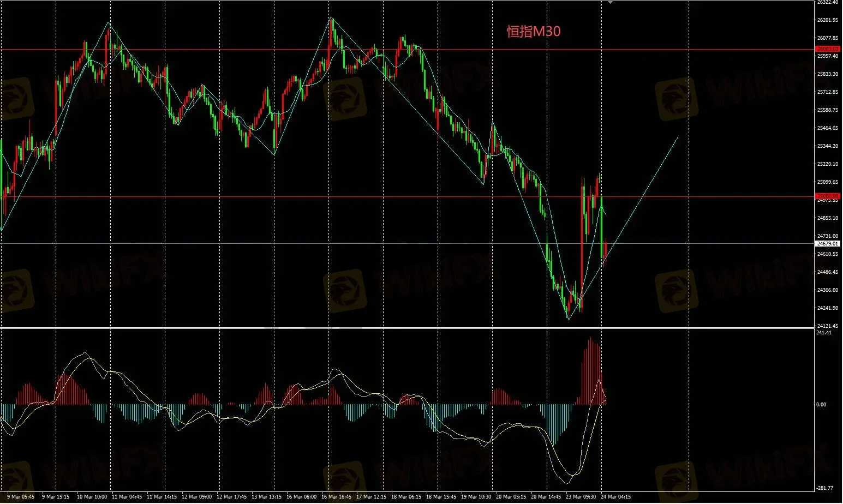Viewport: 843px width, 504px height.
Task: Click the red 25000.00 price level tag
Action: (828, 196)
